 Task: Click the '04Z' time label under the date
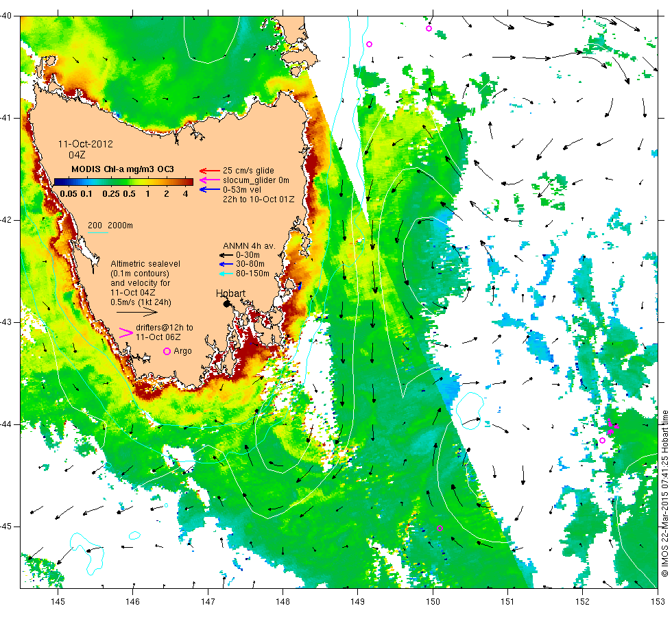(77, 155)
